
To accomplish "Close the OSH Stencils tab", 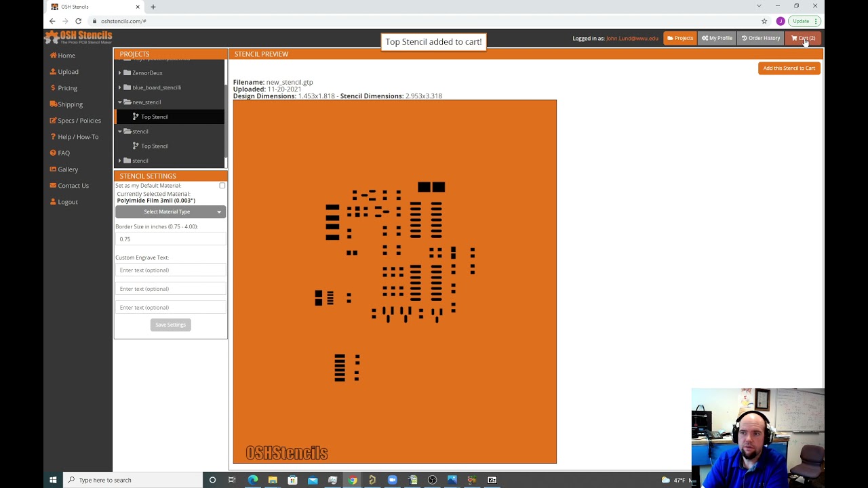I will [x=138, y=7].
